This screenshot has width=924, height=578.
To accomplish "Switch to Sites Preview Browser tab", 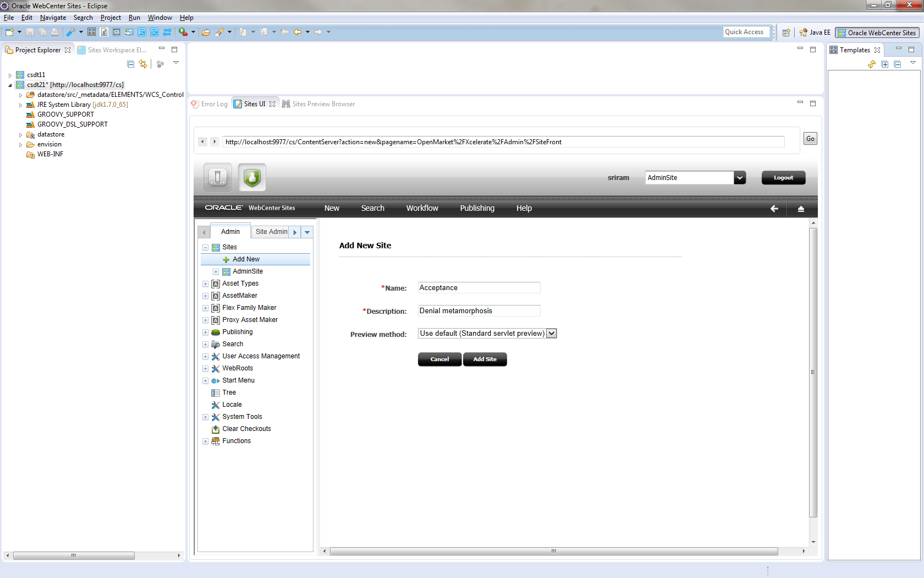I will tap(318, 104).
